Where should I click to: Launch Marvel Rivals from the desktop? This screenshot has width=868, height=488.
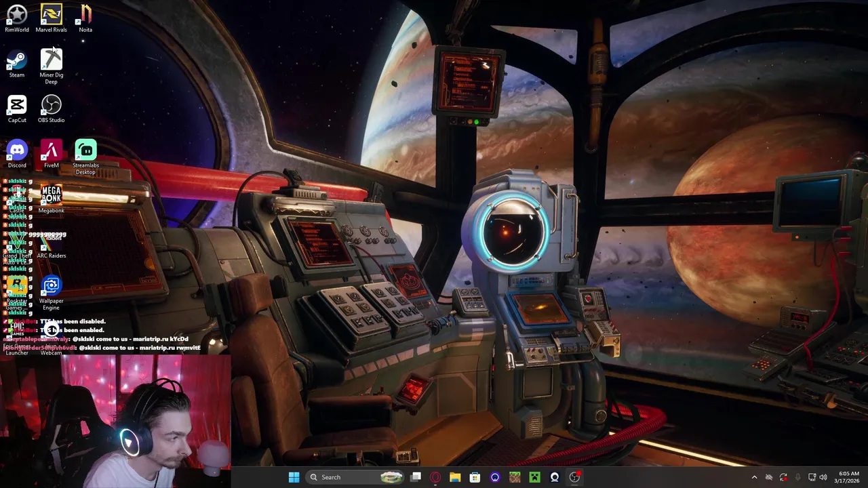tap(51, 18)
